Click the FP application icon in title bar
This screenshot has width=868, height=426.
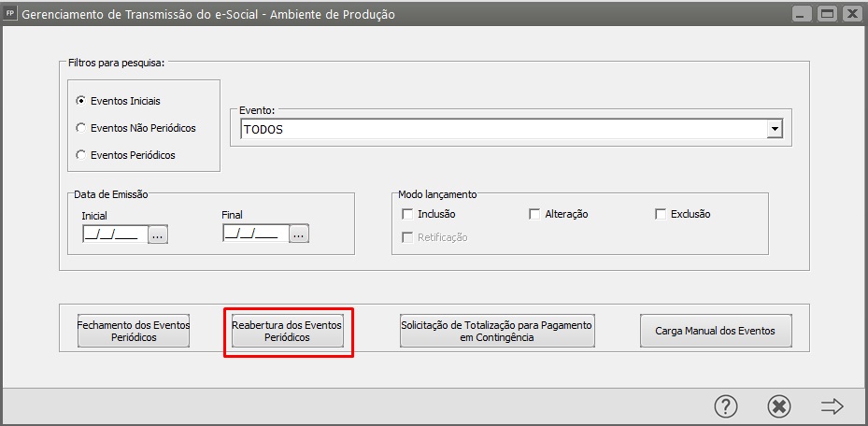click(x=10, y=14)
